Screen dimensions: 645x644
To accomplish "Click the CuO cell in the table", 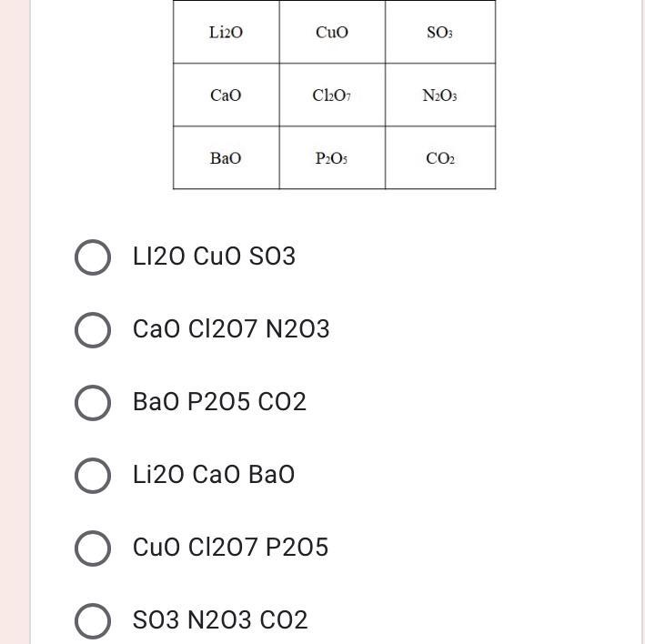I will coord(332,33).
